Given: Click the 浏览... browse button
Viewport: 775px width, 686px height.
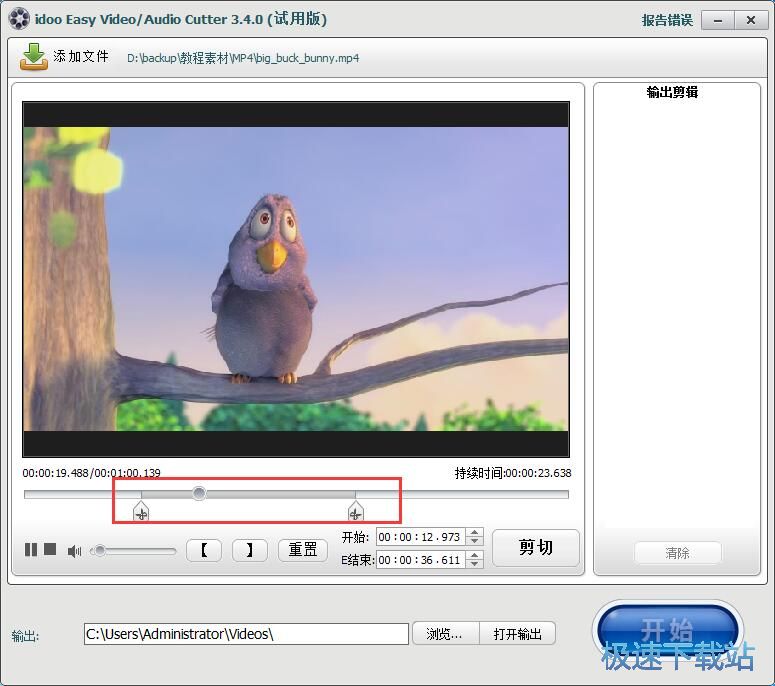Looking at the screenshot, I should [x=445, y=634].
